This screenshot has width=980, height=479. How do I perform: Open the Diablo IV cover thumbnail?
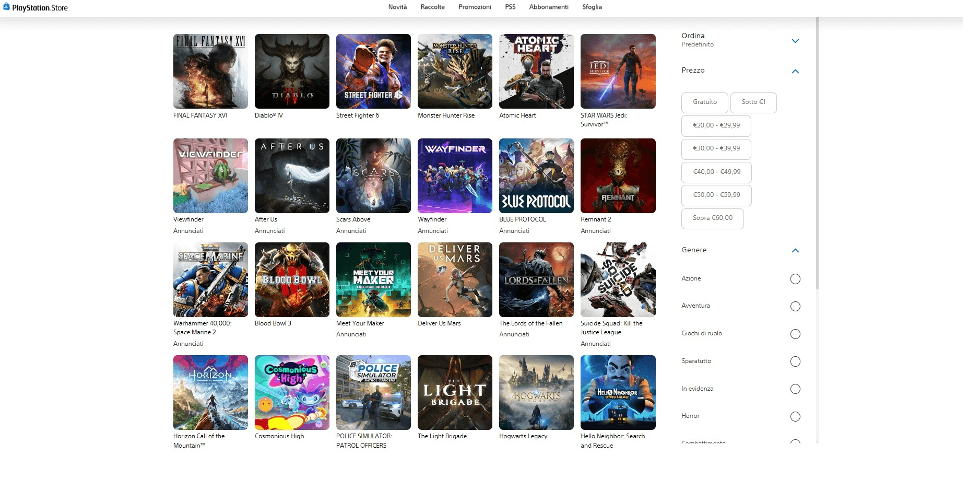coord(292,71)
